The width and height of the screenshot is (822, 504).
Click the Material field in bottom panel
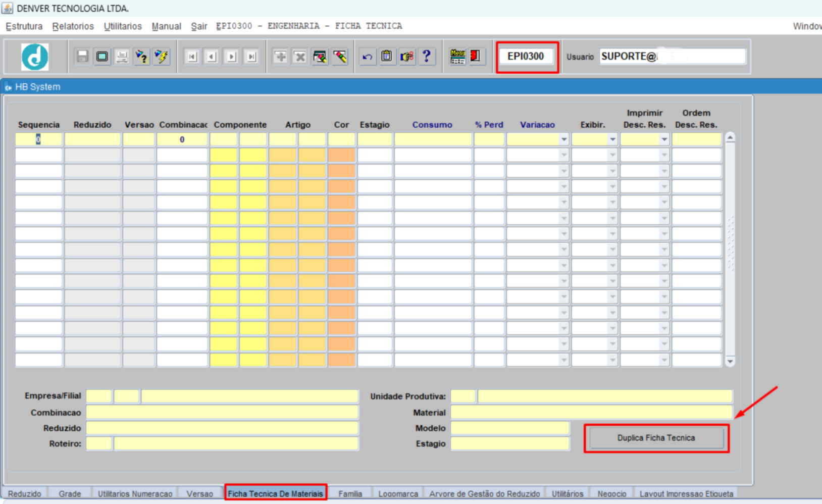[x=591, y=413]
